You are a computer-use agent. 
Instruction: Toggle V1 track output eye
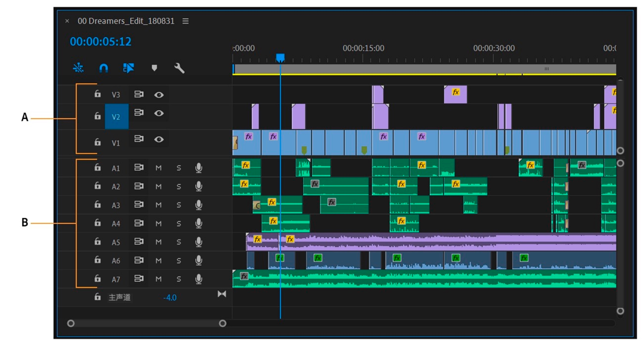(x=159, y=139)
